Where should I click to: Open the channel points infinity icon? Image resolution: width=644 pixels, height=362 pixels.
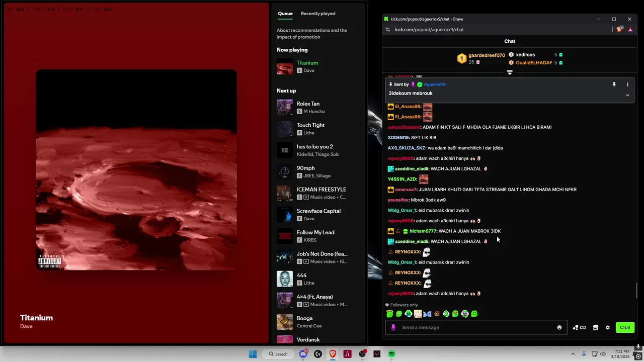tap(583, 327)
